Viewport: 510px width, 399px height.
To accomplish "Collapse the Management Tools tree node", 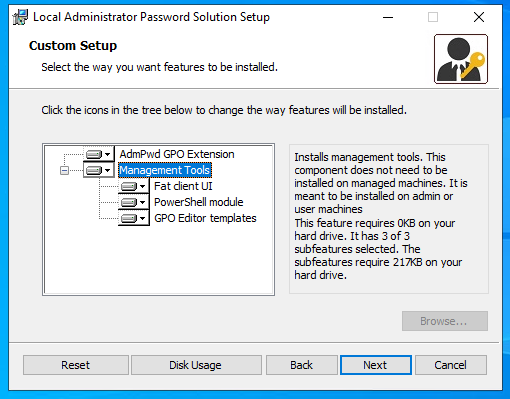I will click(x=64, y=171).
